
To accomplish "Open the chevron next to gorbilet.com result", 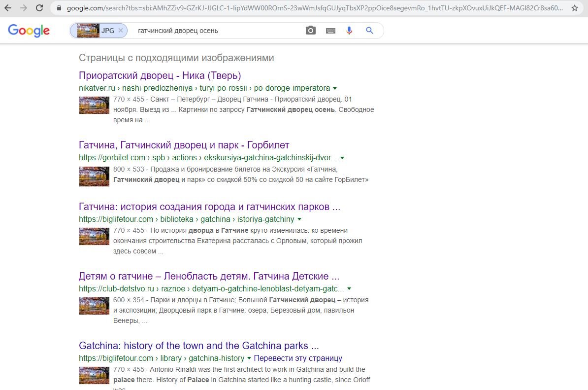I will tap(342, 158).
